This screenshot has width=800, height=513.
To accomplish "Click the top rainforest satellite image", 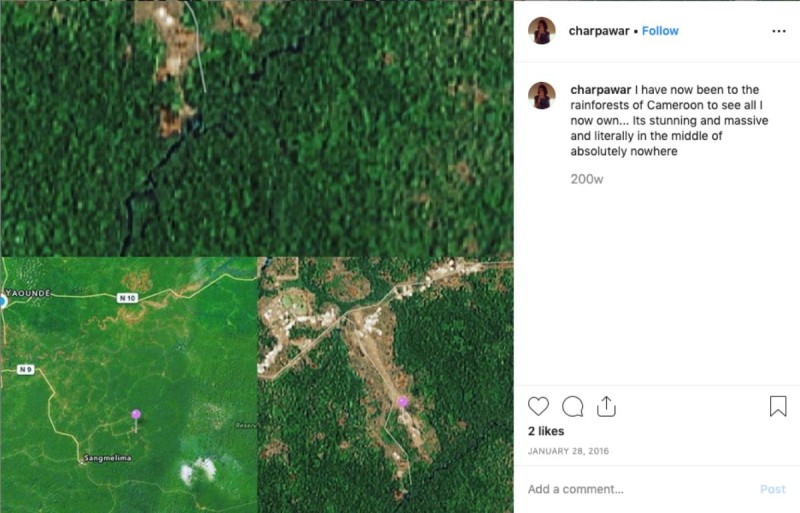I will coord(257,129).
